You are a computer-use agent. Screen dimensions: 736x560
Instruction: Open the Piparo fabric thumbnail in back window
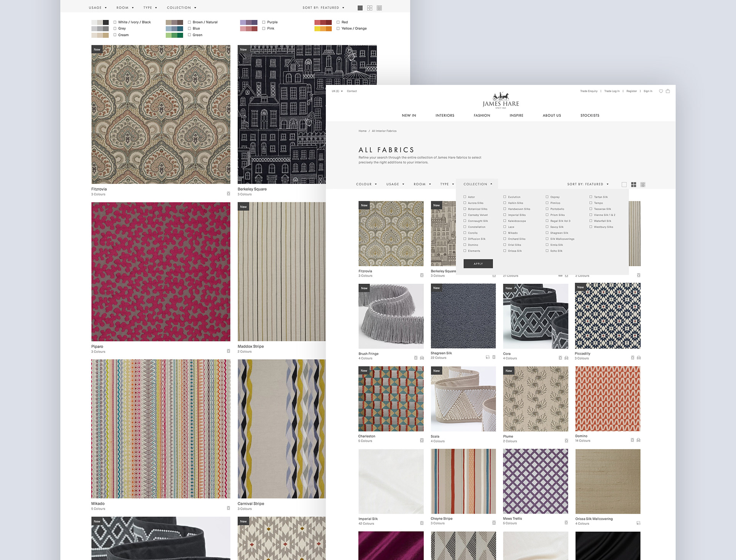click(x=161, y=272)
